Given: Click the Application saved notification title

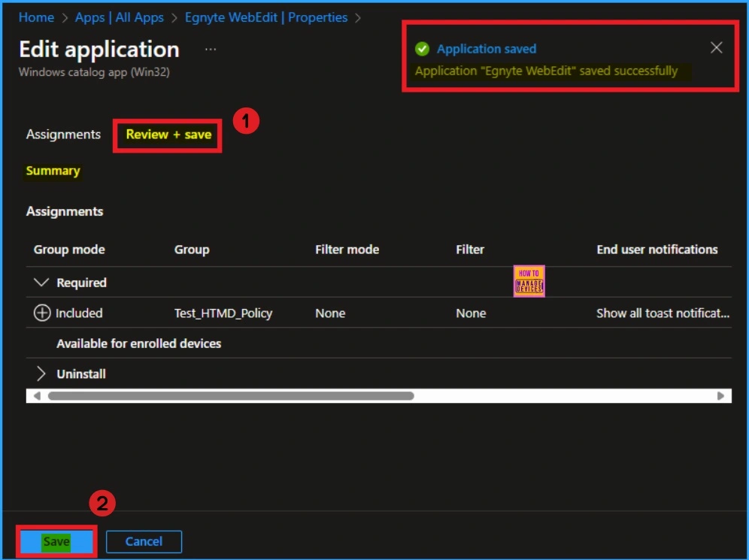Looking at the screenshot, I should [x=487, y=49].
